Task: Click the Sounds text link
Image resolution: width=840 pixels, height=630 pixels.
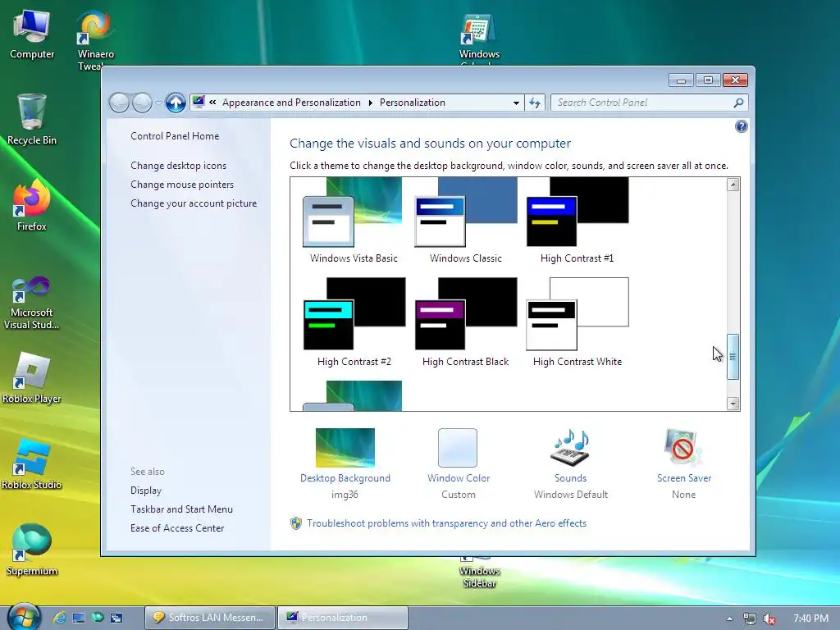Action: pyautogui.click(x=571, y=478)
